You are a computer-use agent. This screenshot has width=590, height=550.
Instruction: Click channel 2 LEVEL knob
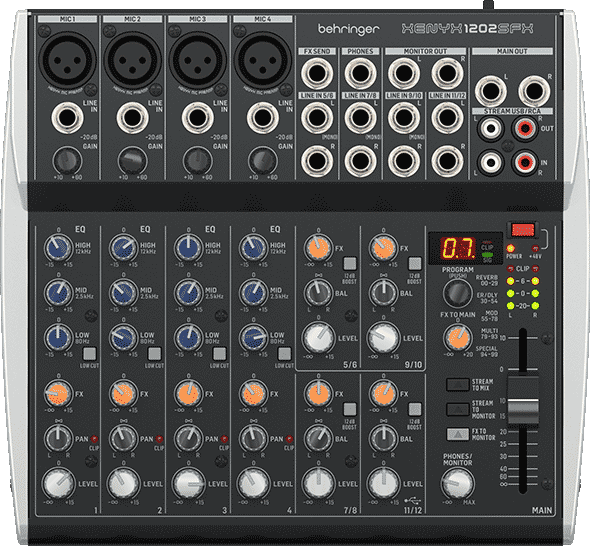click(x=123, y=483)
